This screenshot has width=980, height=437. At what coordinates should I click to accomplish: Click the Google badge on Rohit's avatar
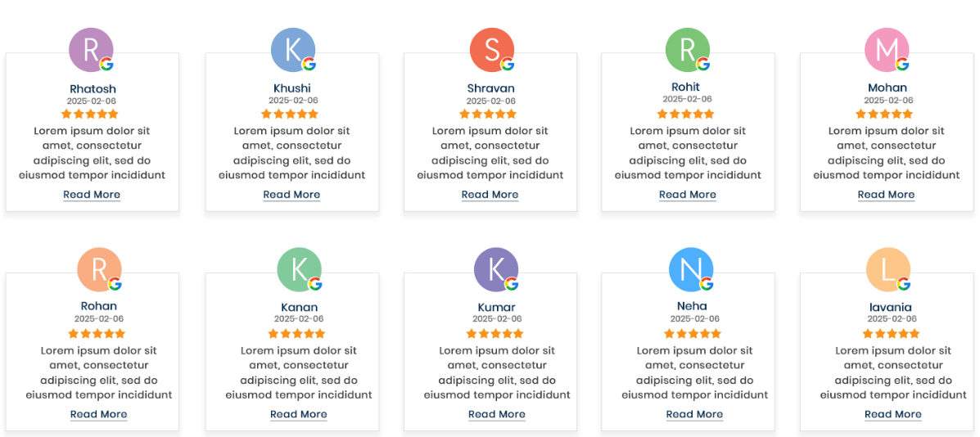703,64
